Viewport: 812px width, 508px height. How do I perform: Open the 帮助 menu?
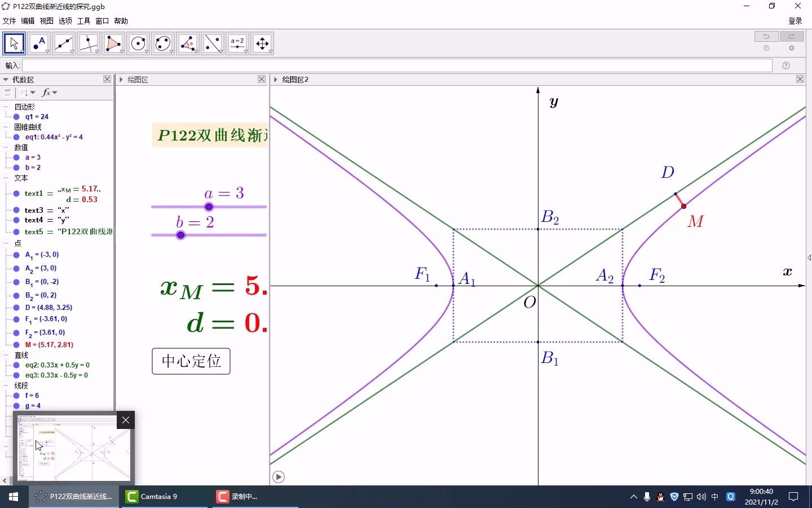click(x=121, y=21)
